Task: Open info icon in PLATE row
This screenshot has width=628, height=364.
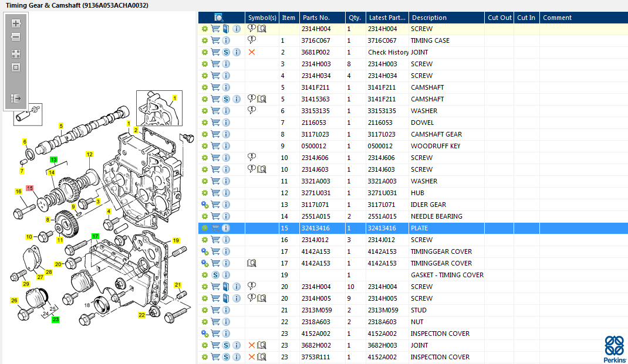Action: (226, 228)
